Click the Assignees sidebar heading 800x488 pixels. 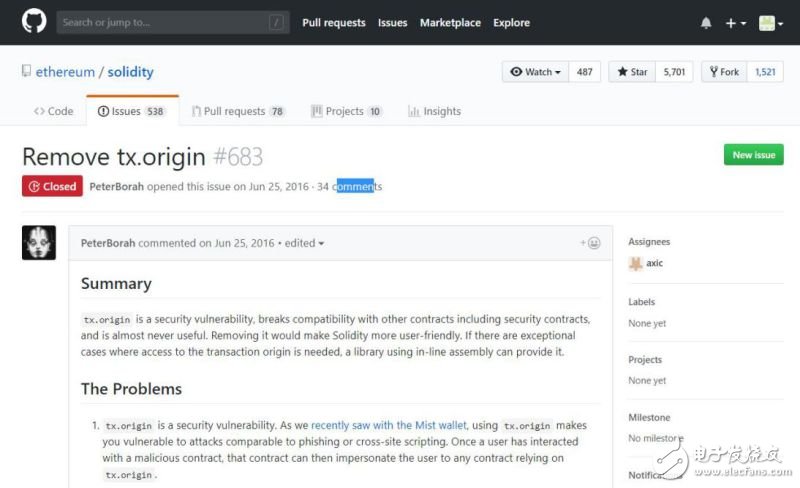[649, 242]
